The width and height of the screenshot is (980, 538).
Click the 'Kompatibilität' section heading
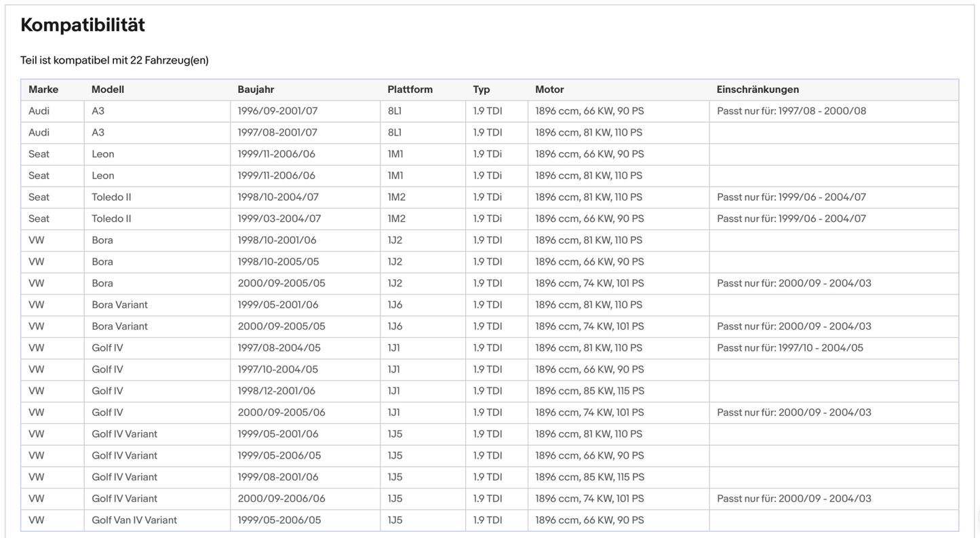pyautogui.click(x=83, y=25)
